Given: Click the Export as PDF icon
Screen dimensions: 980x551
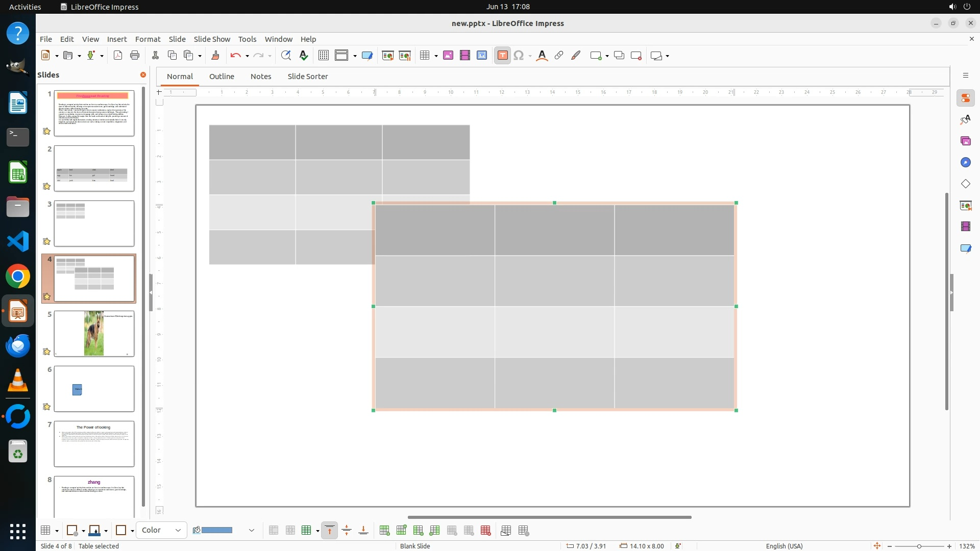Looking at the screenshot, I should click(118, 56).
